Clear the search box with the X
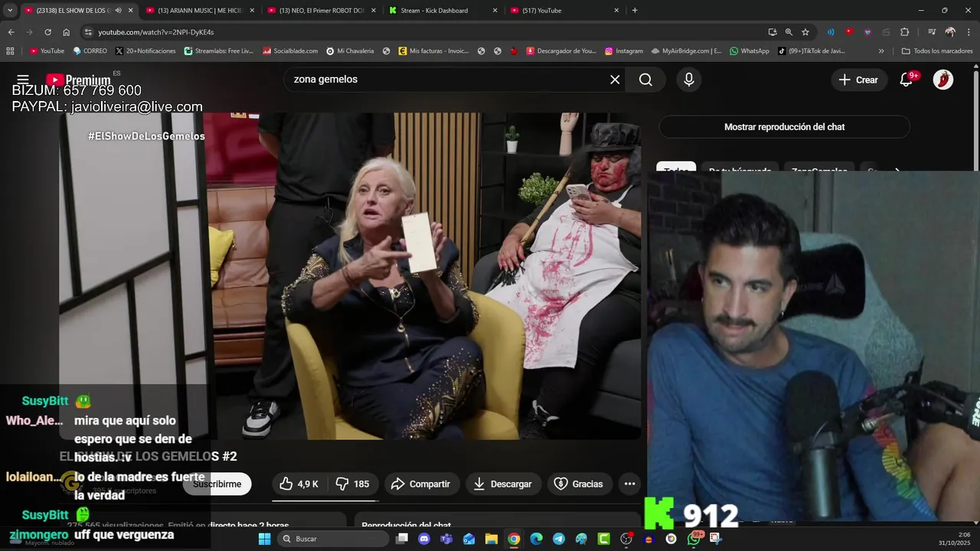The height and width of the screenshot is (551, 980). point(615,80)
